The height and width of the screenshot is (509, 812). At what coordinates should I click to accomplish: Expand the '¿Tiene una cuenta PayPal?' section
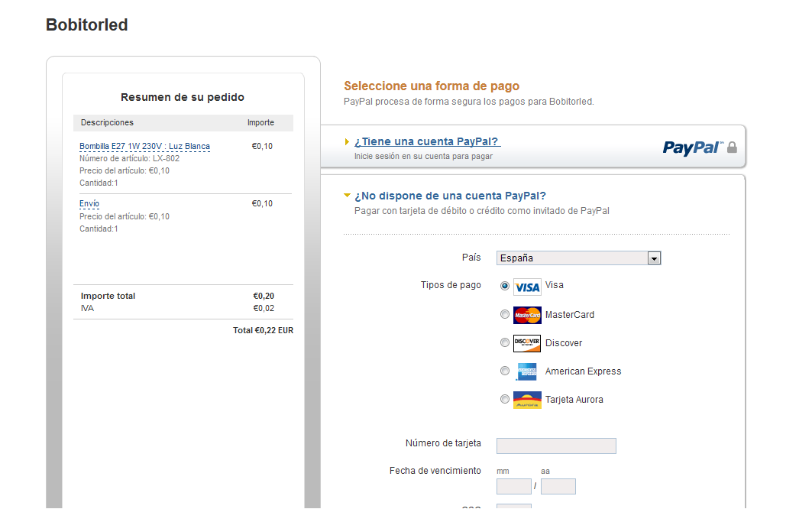[x=427, y=141]
